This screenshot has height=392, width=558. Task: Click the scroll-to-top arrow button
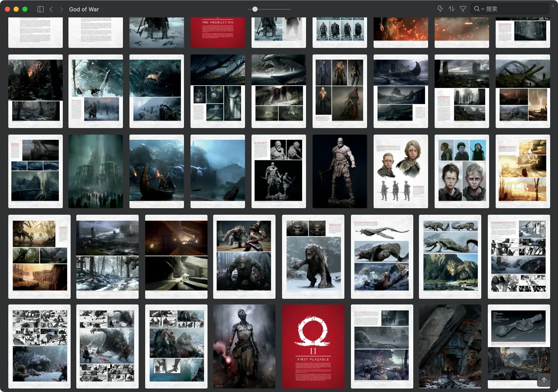tap(544, 380)
